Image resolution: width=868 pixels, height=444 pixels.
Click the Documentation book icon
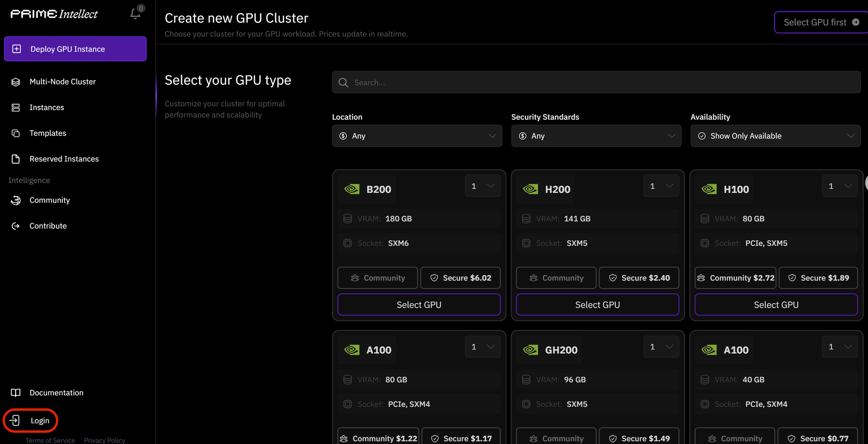16,392
